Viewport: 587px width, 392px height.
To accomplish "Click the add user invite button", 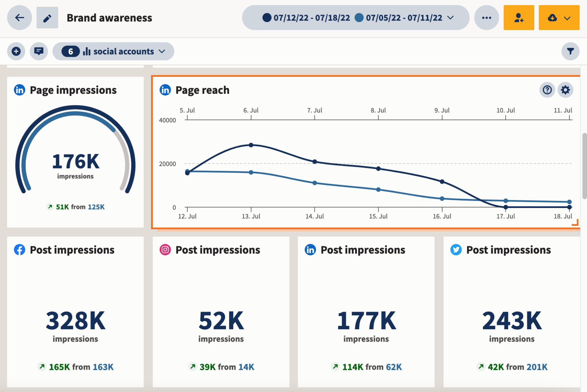I will coord(519,17).
